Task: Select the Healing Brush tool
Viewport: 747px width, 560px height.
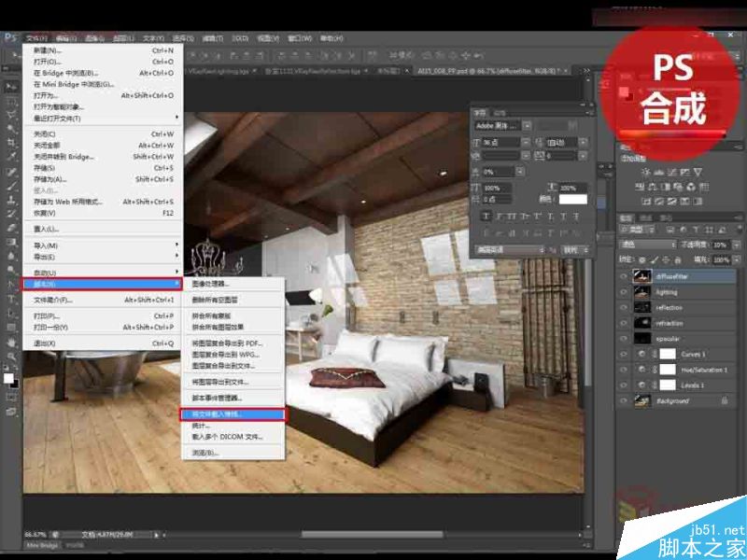Action: click(x=11, y=173)
